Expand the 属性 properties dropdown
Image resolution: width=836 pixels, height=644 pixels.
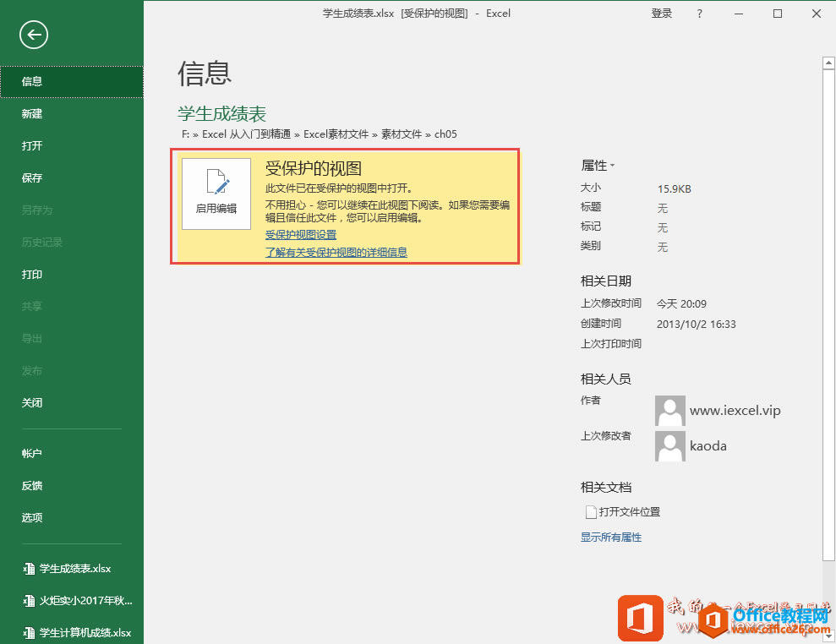coord(598,166)
